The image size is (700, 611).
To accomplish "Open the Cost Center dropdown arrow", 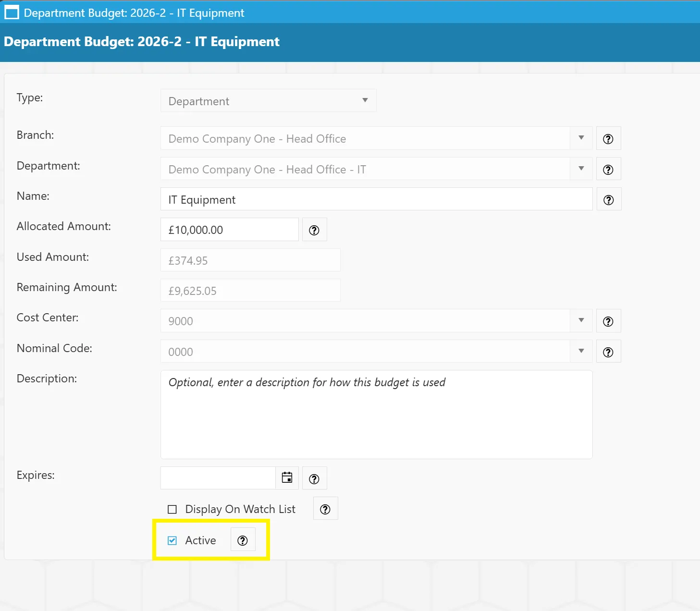I will pos(581,320).
